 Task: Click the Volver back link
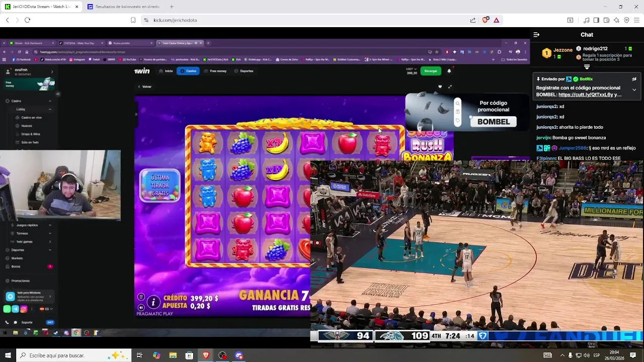tap(144, 86)
